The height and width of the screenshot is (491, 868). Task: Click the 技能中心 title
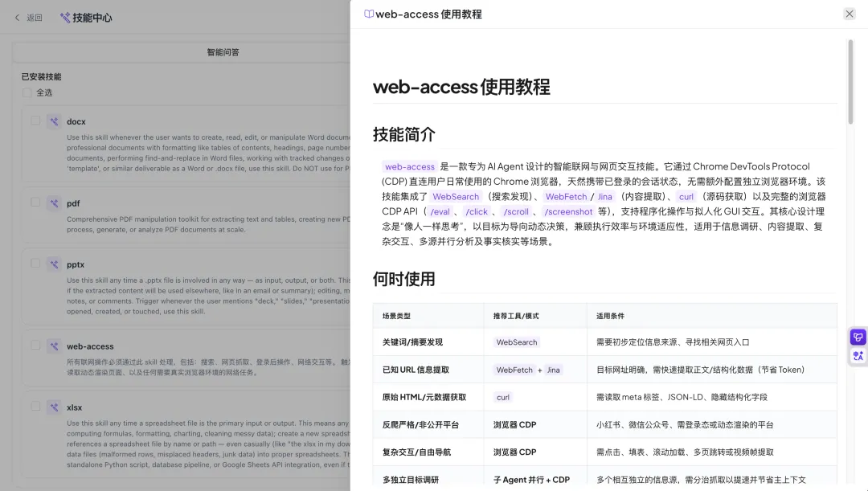(x=92, y=18)
